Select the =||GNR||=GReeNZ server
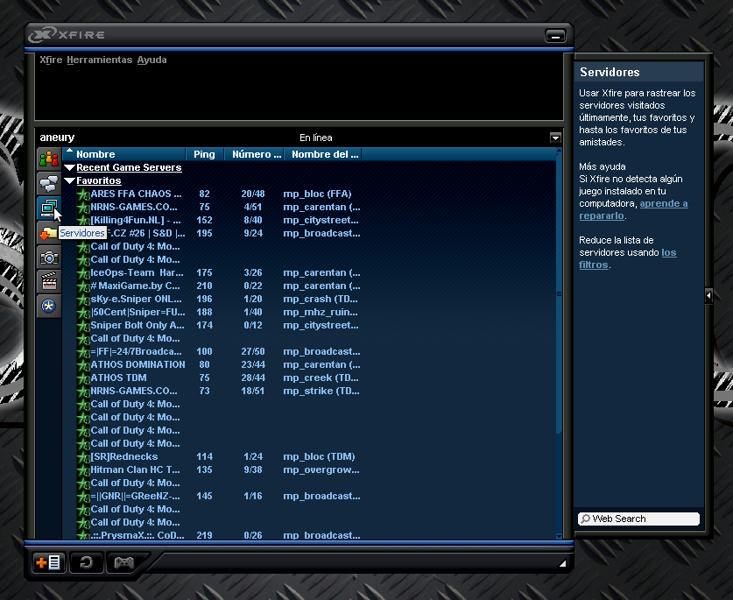Image resolution: width=733 pixels, height=600 pixels. click(309, 496)
